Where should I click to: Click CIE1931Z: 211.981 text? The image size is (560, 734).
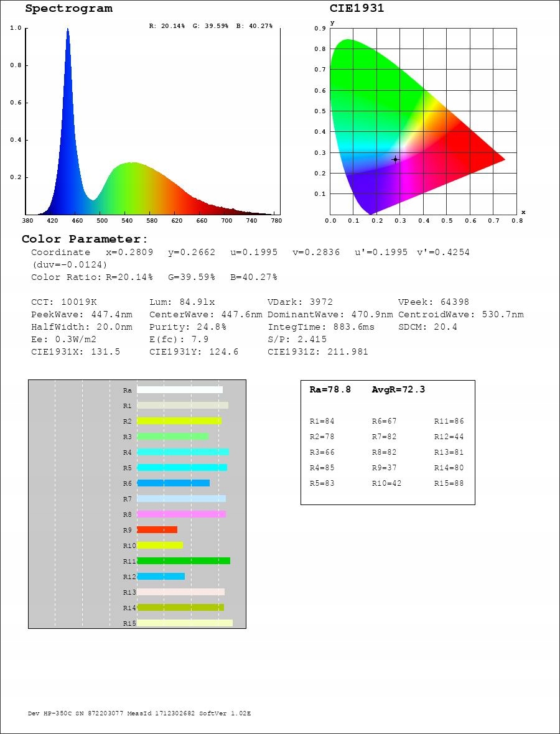click(x=318, y=351)
